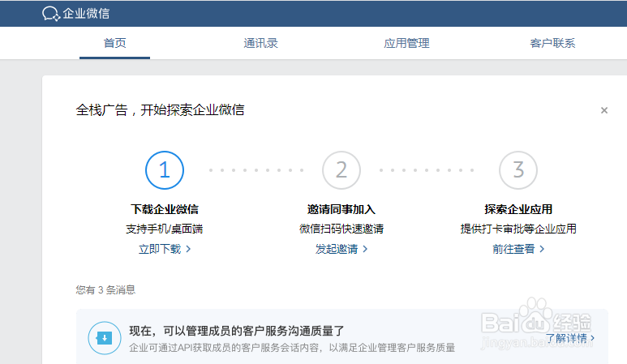Click the 下载企业微信 heading
Viewport: 627px width, 364px height.
tap(165, 209)
